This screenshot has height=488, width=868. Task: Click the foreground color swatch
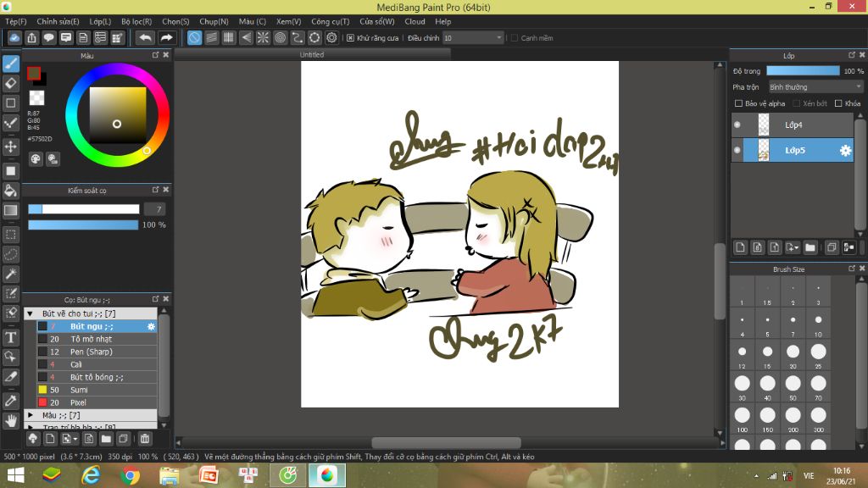coord(34,74)
